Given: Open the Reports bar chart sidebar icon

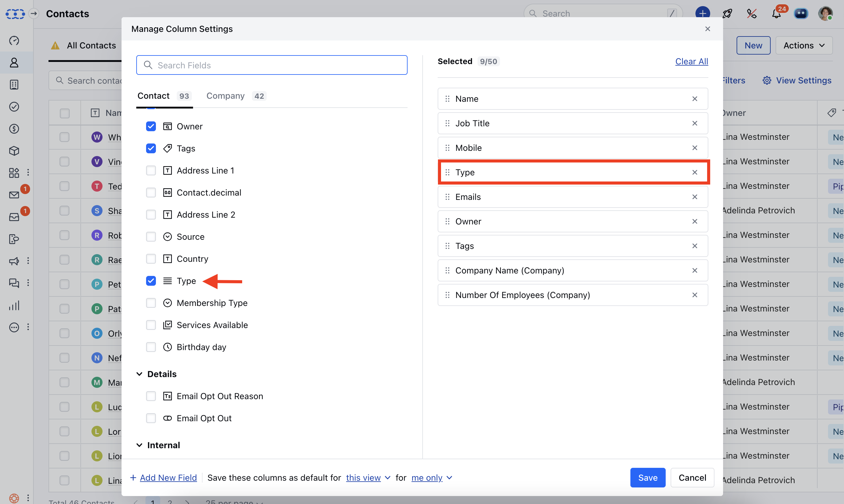Looking at the screenshot, I should (14, 306).
